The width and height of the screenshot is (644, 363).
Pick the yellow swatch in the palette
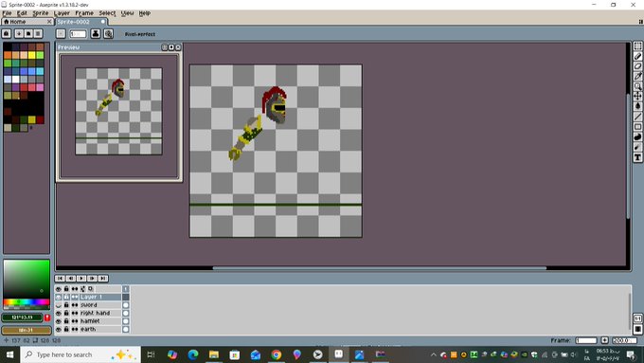31,55
